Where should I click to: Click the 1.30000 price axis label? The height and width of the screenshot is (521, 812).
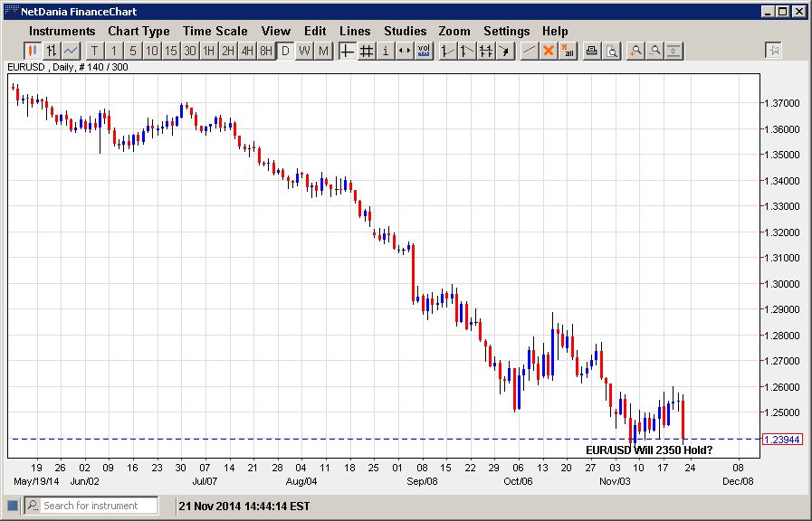[782, 284]
